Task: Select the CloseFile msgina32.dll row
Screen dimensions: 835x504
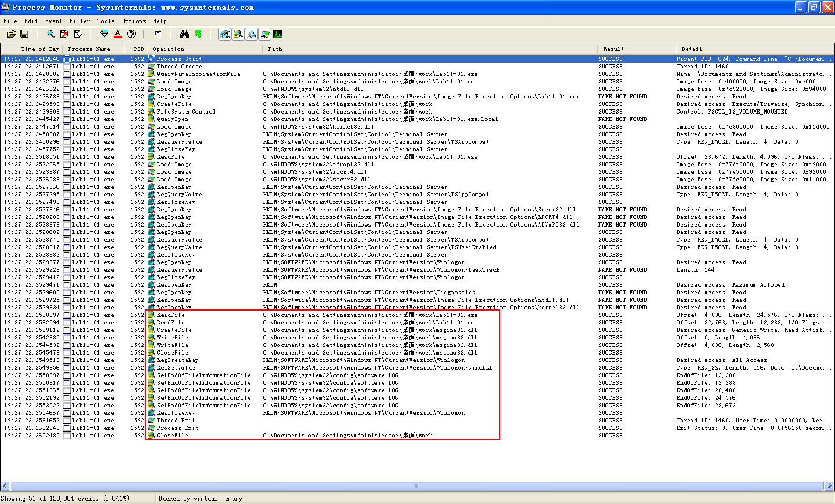Action: [x=418, y=353]
